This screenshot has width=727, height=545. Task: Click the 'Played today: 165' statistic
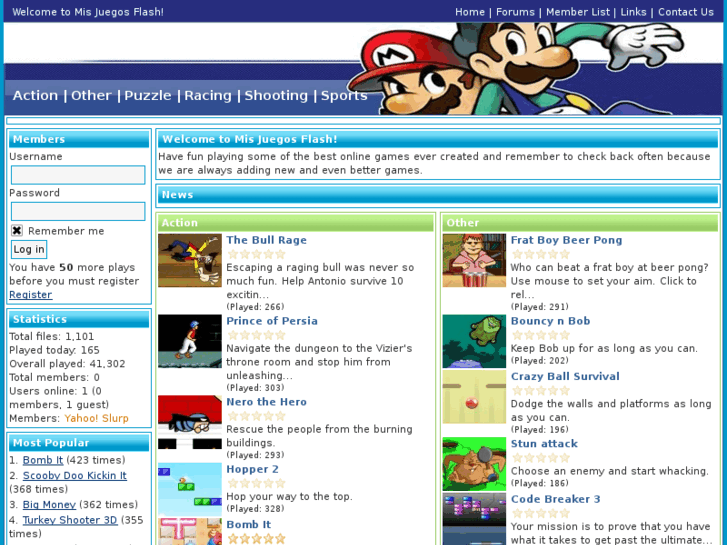point(54,350)
